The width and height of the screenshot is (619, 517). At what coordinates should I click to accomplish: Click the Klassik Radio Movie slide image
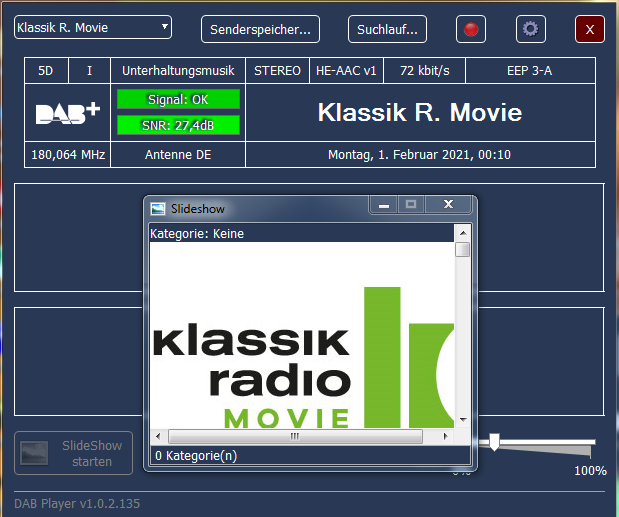(x=302, y=350)
